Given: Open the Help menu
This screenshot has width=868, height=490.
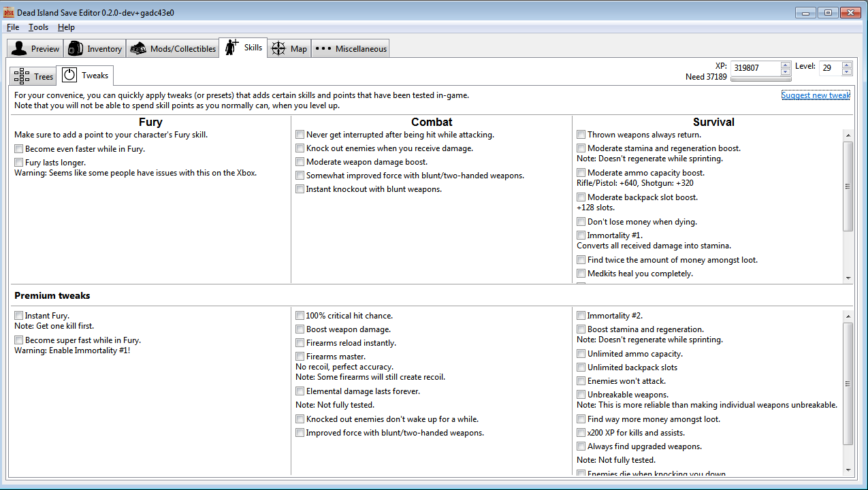Looking at the screenshot, I should click(x=66, y=27).
